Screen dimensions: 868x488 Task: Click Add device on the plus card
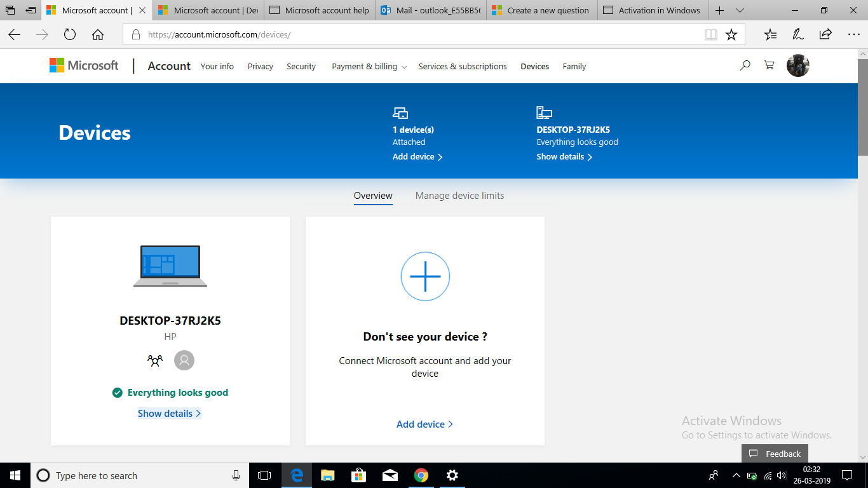[x=424, y=424]
